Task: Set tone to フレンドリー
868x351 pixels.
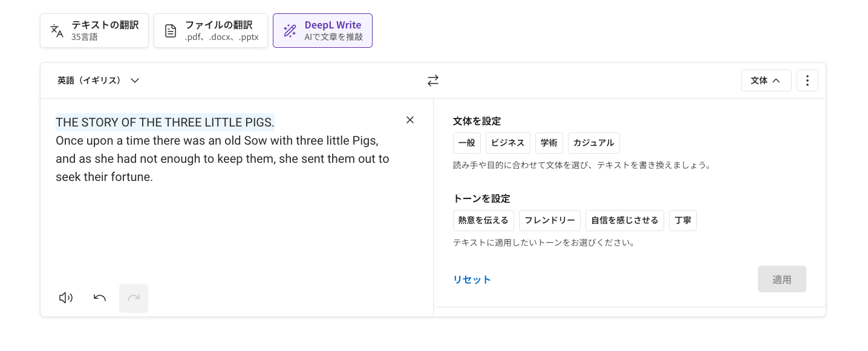Action: (550, 220)
